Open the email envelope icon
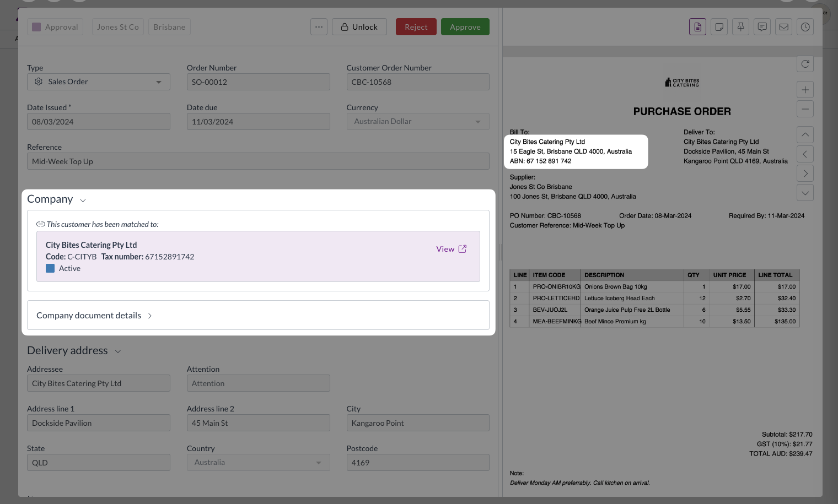The height and width of the screenshot is (504, 838). coord(783,26)
